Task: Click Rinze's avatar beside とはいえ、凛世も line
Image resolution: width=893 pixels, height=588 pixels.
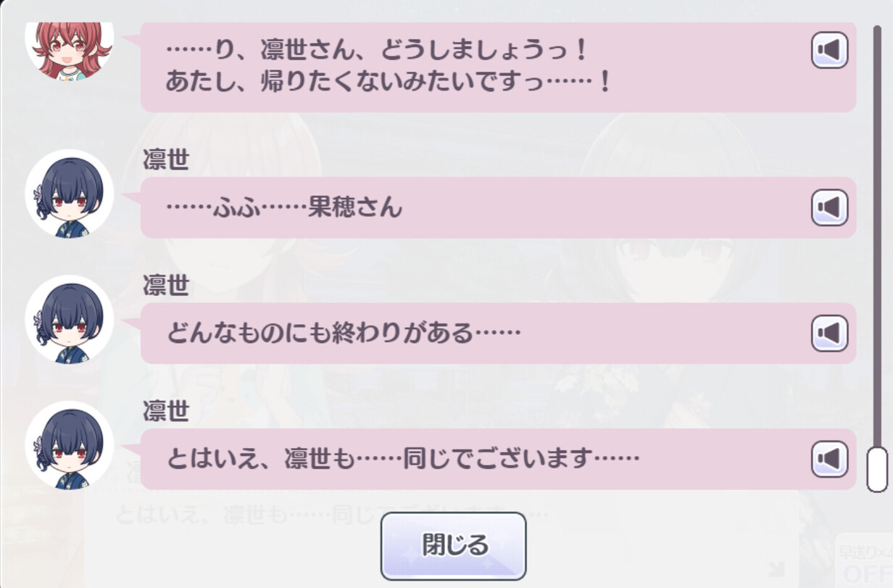Action: coord(70,444)
